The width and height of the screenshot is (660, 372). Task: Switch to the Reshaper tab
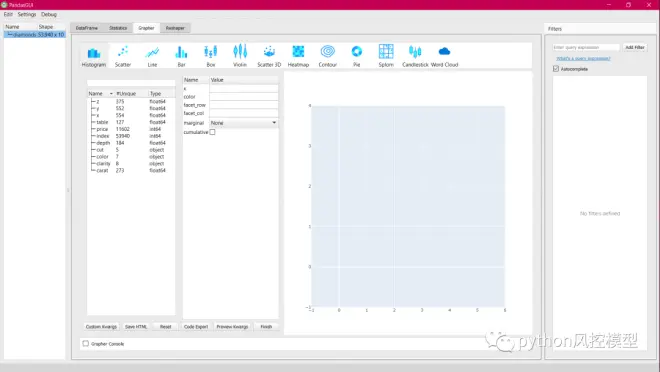[175, 28]
